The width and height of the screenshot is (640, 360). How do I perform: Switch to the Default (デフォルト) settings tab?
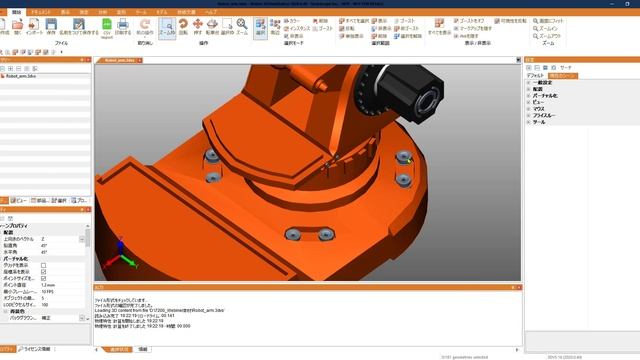[535, 76]
